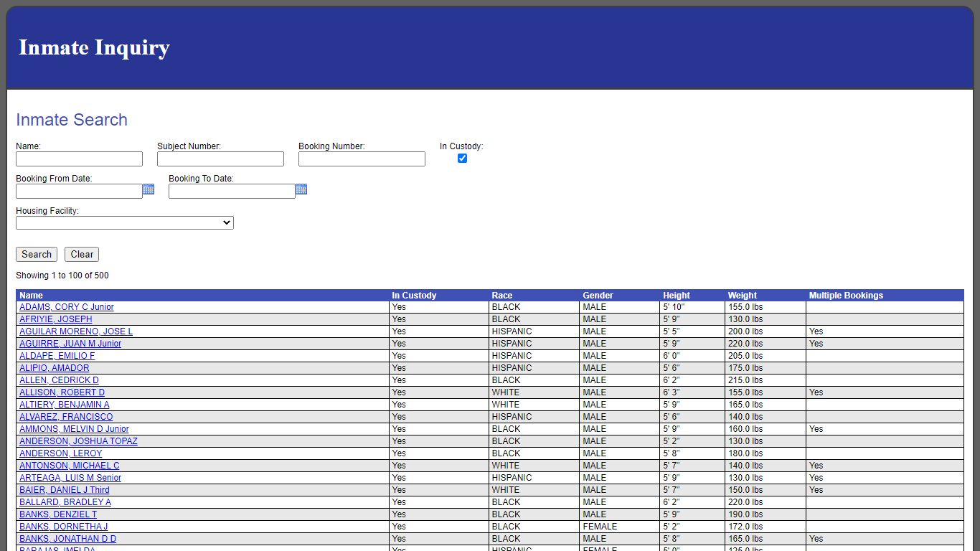Open ALTIERY, BENJAMIN A record
Viewport: 980px width, 551px height.
click(65, 405)
